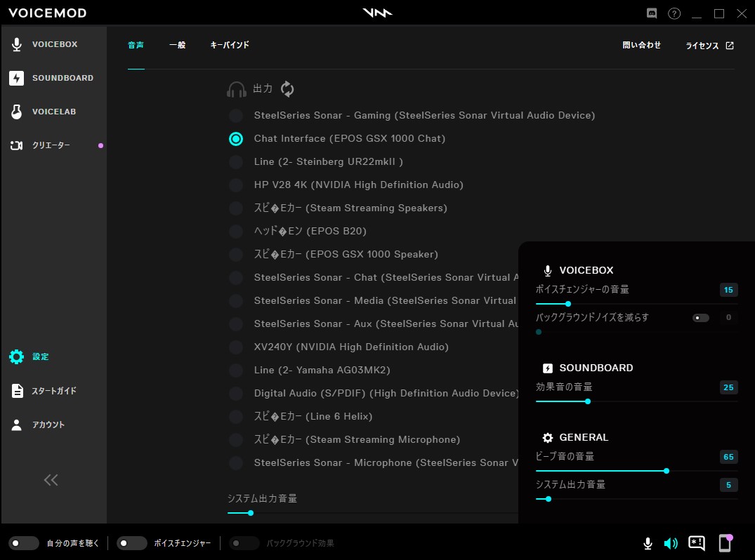The image size is (755, 560).
Task: Switch to the キーバインド tab
Action: point(230,45)
